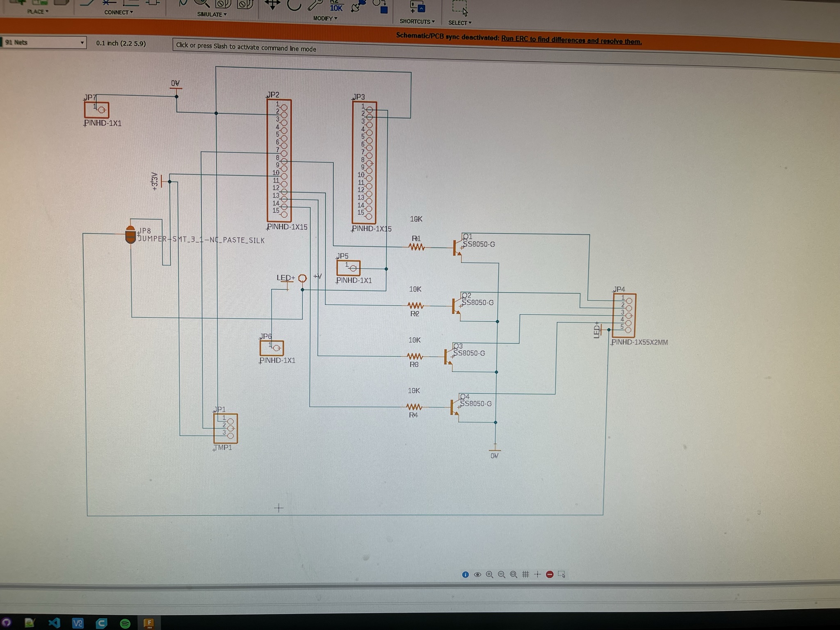Viewport: 840px width, 630px height.
Task: Select transistor Q2 SS8050-G symbol
Action: point(457,306)
